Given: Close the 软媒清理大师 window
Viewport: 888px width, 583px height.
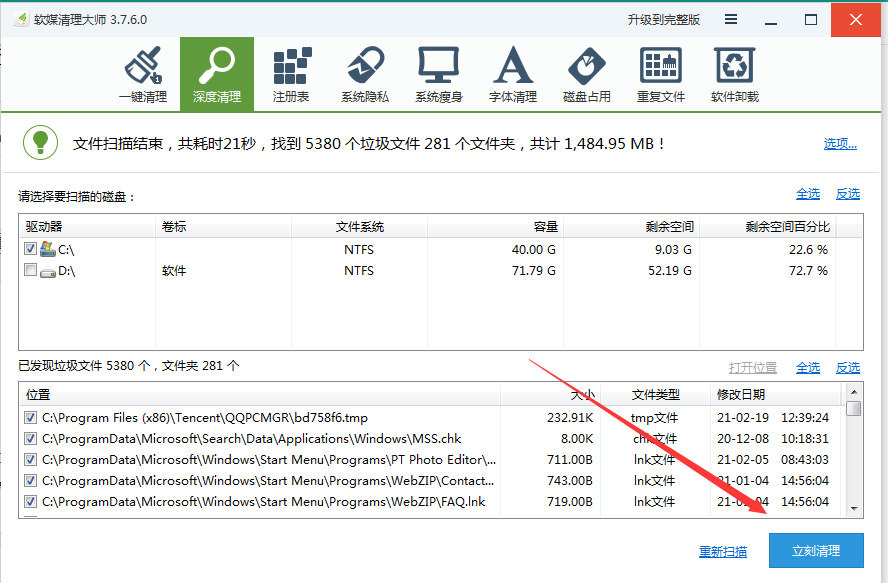Looking at the screenshot, I should pyautogui.click(x=856, y=20).
